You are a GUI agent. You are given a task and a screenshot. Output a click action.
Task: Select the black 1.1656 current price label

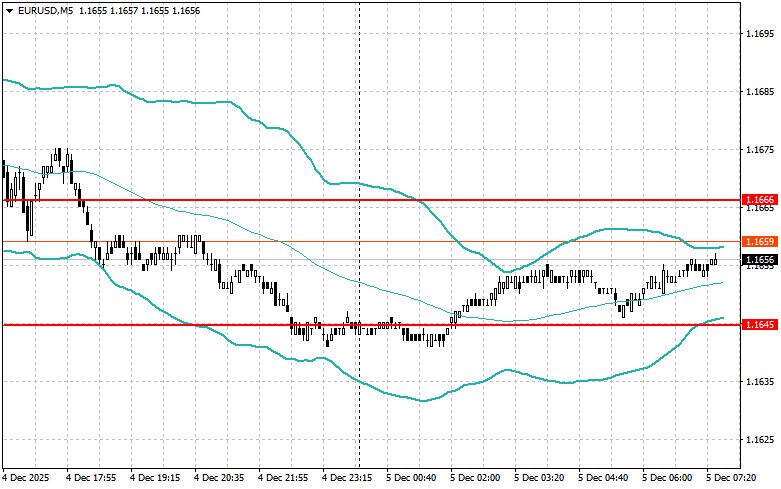[760, 259]
